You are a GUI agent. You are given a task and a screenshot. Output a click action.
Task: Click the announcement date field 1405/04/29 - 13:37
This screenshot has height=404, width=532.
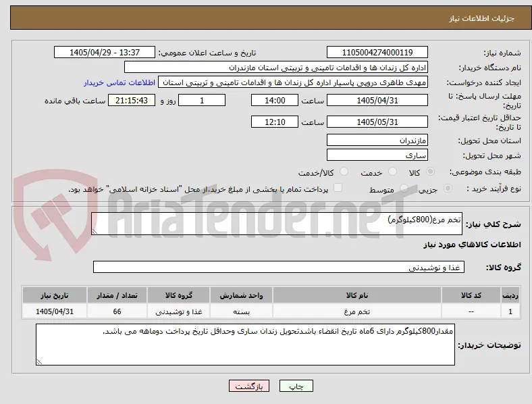coord(105,52)
